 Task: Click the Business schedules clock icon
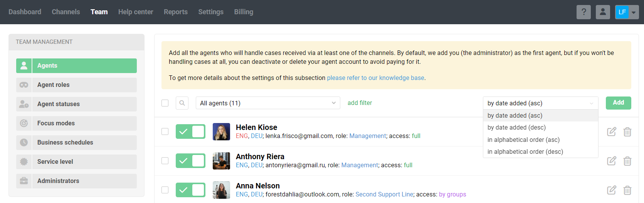point(24,143)
